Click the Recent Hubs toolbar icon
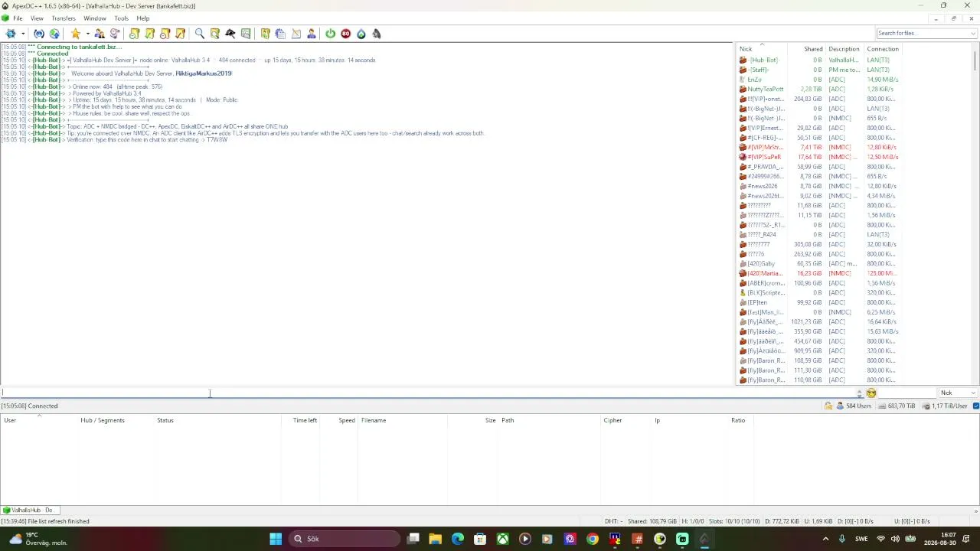 (115, 34)
